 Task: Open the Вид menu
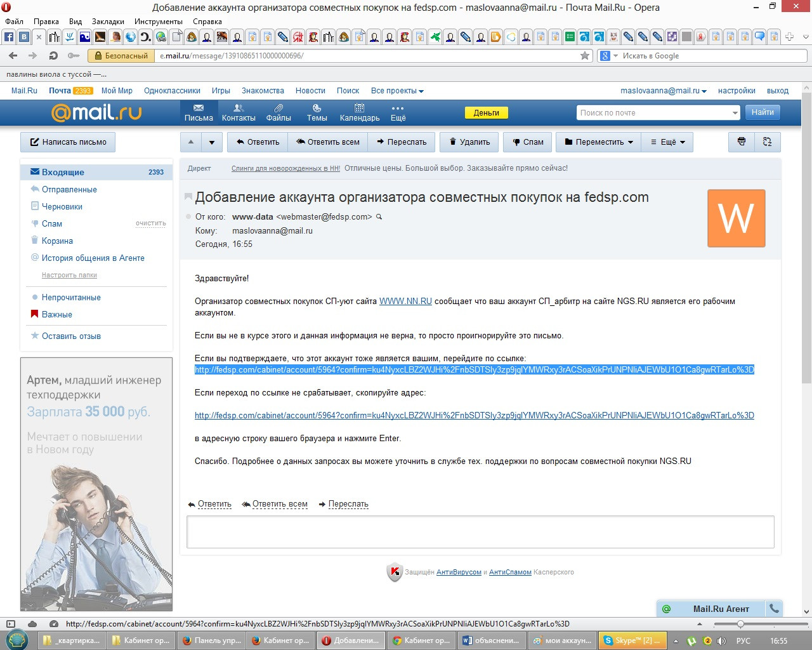pyautogui.click(x=75, y=21)
